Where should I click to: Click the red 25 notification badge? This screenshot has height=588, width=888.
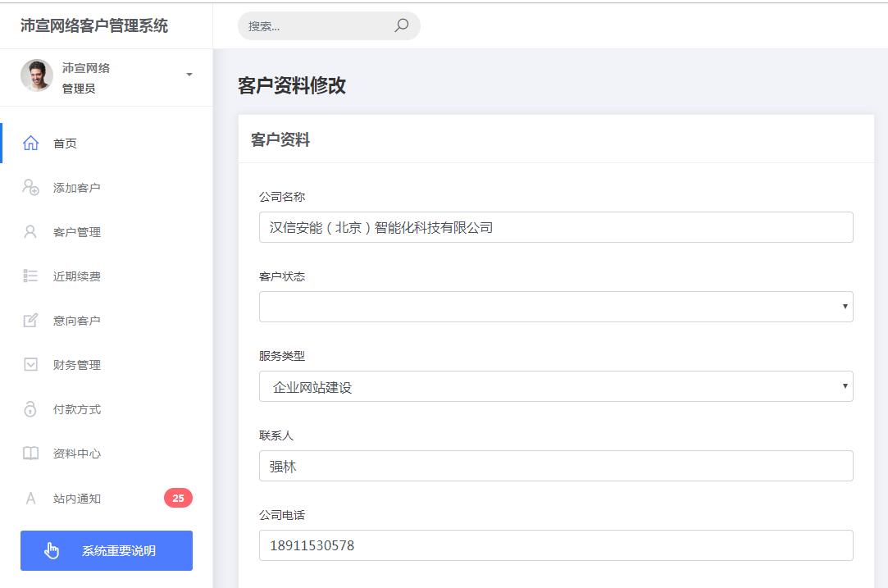[178, 497]
